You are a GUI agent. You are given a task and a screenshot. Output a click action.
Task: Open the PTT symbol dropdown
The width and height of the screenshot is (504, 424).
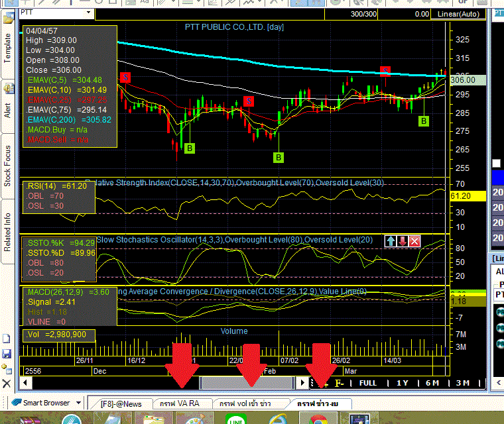coord(88,13)
